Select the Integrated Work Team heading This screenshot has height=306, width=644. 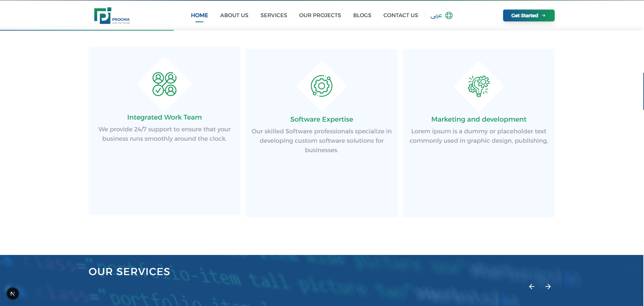164,117
